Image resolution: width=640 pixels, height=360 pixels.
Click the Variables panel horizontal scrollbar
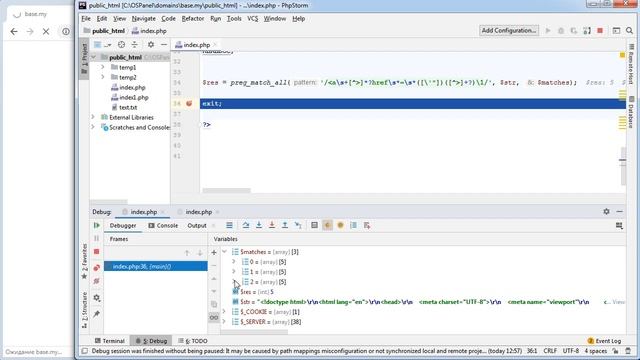tap(254, 332)
